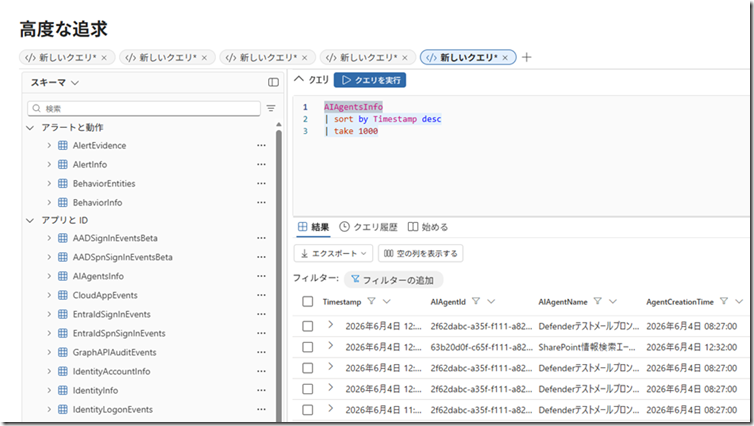This screenshot has height=426, width=754.
Task: Filter the AIAgentId column with funnel icon
Action: tap(476, 301)
